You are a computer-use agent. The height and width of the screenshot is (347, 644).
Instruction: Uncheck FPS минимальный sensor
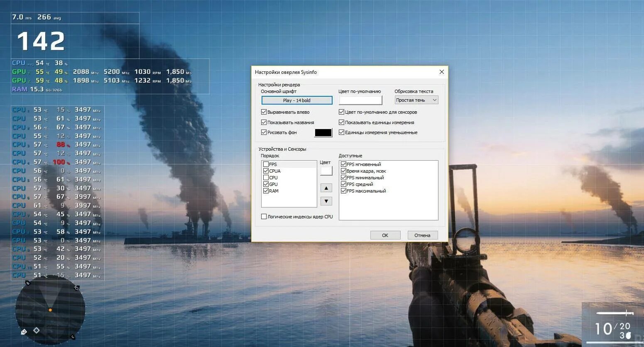pos(343,178)
